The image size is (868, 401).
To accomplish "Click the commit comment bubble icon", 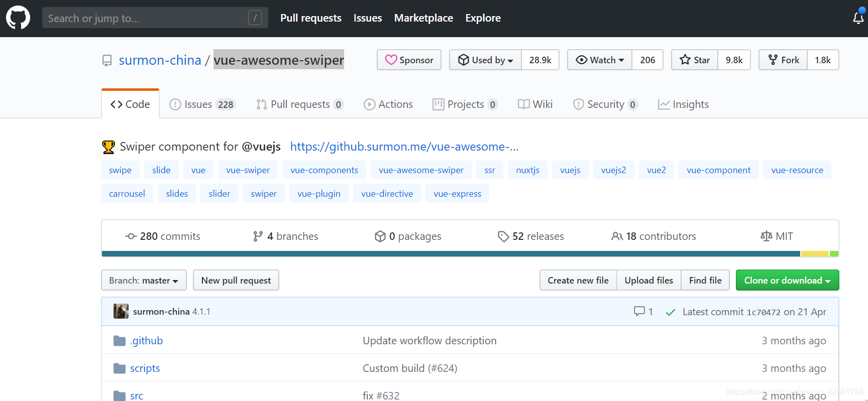I will (x=639, y=312).
